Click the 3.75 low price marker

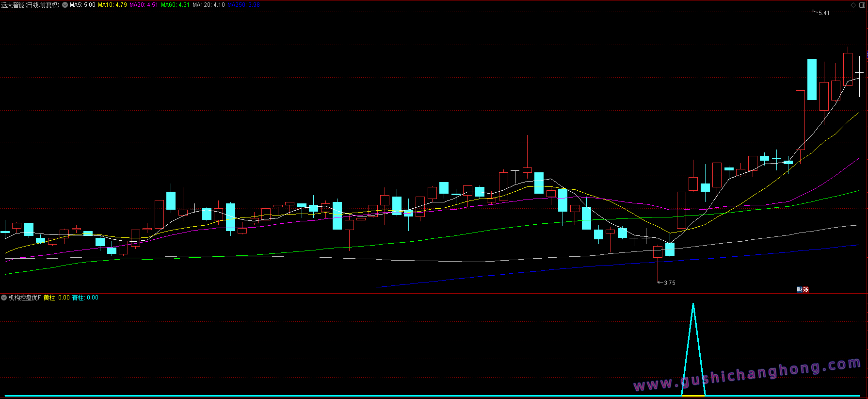tap(669, 283)
